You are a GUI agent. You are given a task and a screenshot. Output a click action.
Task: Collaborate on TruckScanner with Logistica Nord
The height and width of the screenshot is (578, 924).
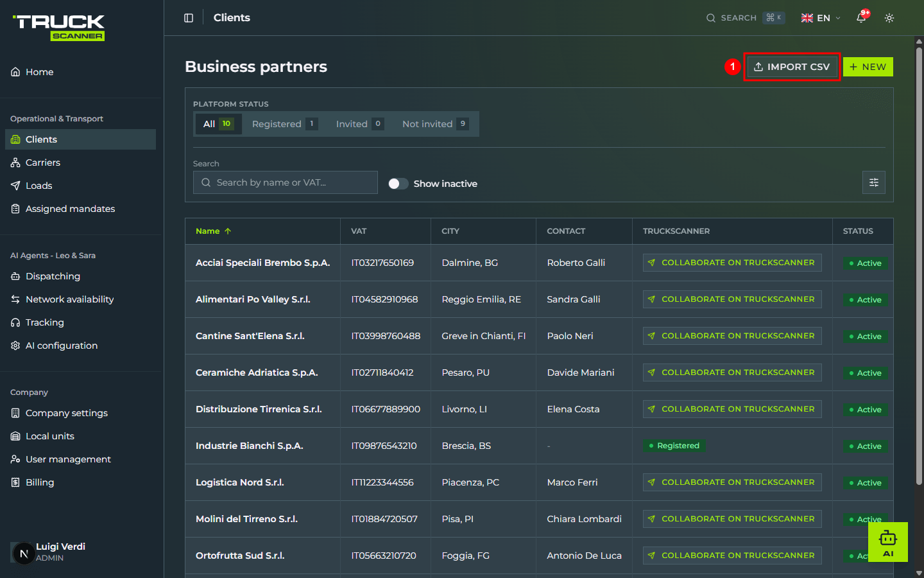point(732,482)
